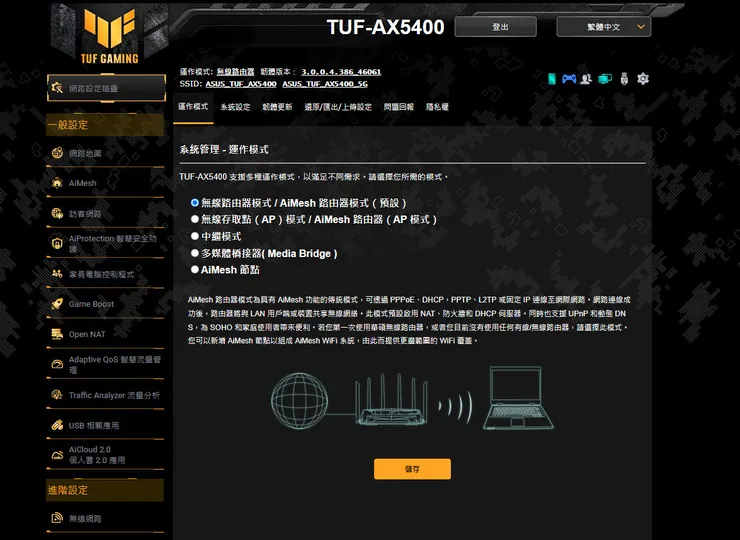The image size is (740, 540).
Task: Open the AiMesh menu entry
Action: [105, 183]
